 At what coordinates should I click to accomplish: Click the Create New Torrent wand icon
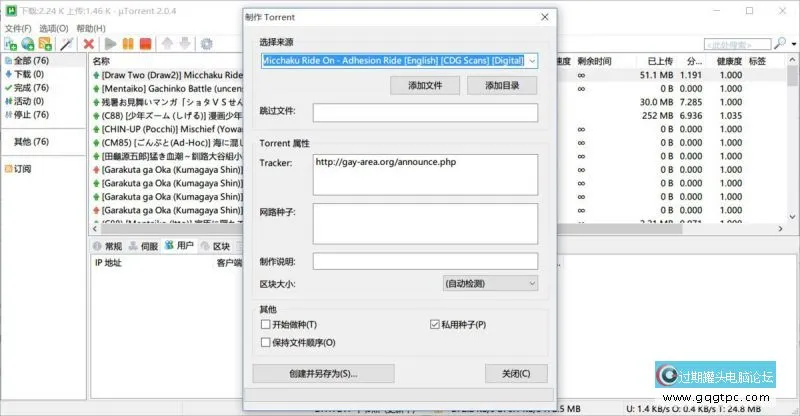click(67, 44)
